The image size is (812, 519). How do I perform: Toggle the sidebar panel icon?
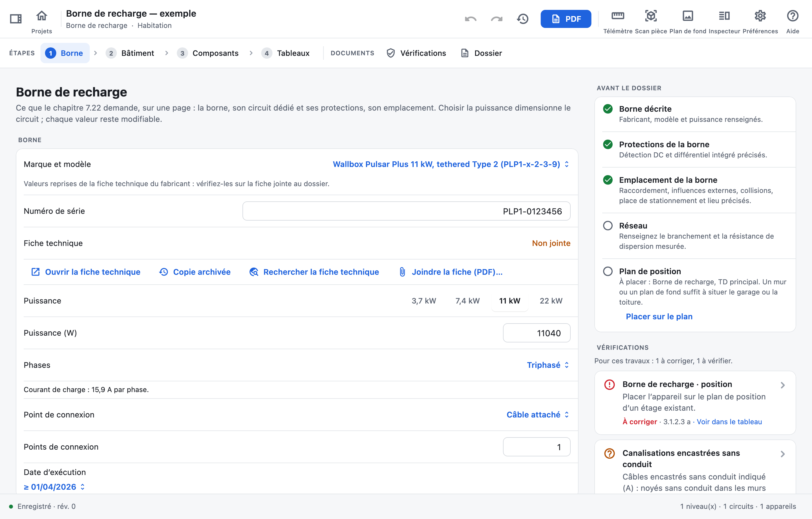(x=16, y=19)
